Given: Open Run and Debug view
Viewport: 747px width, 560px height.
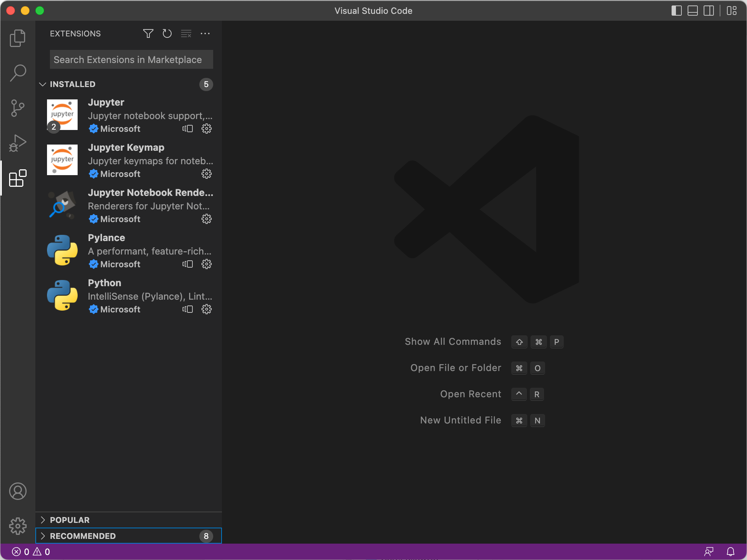Looking at the screenshot, I should [17, 143].
